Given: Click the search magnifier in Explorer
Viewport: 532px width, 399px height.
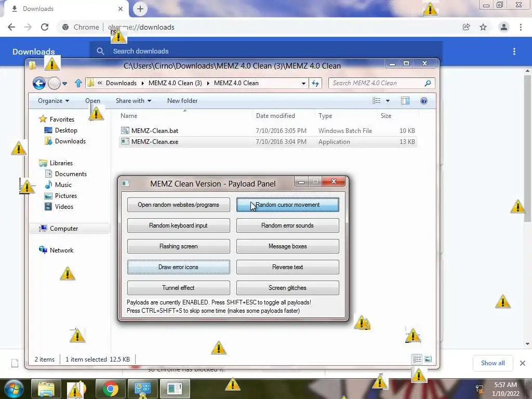Looking at the screenshot, I should click(x=428, y=83).
